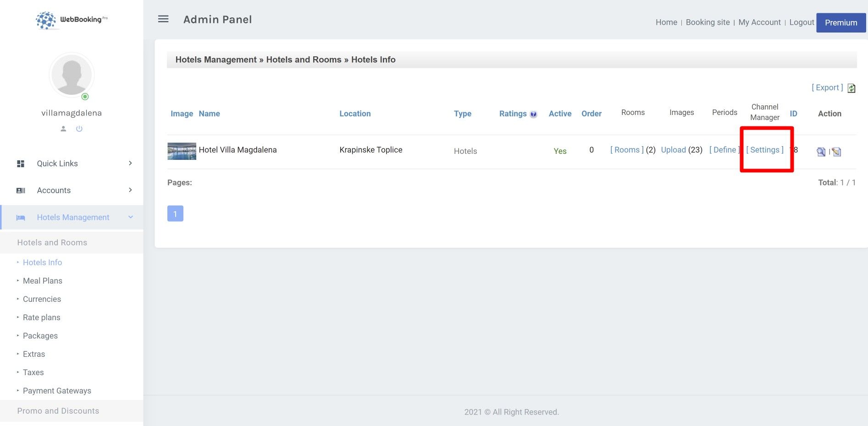Open the user profile icon under villamagdalena

(63, 129)
